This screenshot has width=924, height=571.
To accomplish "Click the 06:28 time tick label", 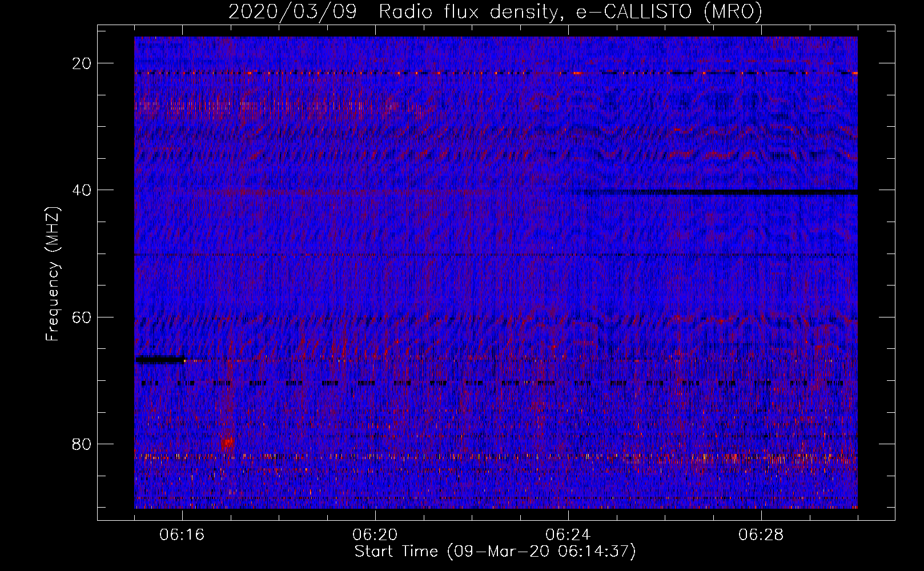I will coord(761,535).
